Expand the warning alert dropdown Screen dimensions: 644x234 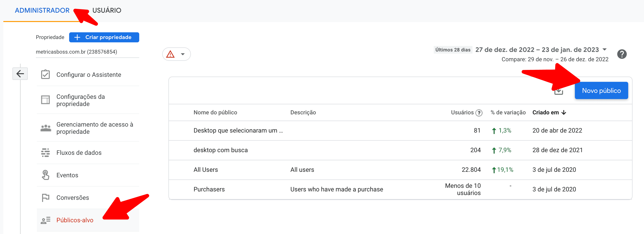point(176,54)
